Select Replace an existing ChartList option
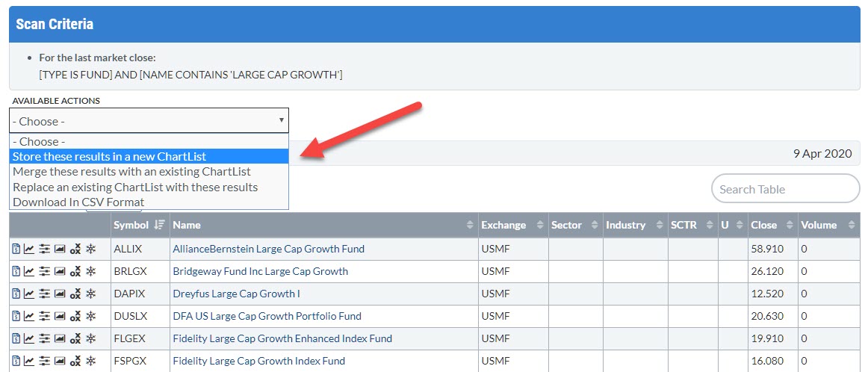Screen dimensions: 868x372 click(x=135, y=187)
